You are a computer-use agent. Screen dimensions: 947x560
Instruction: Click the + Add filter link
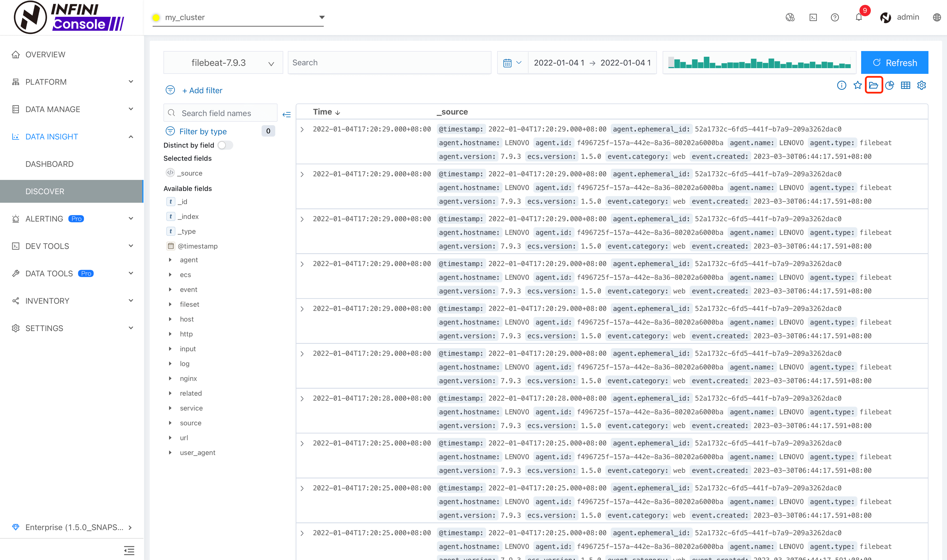(202, 91)
